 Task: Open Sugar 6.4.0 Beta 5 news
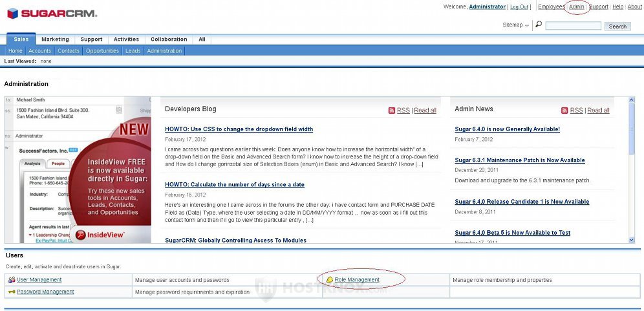pyautogui.click(x=513, y=233)
